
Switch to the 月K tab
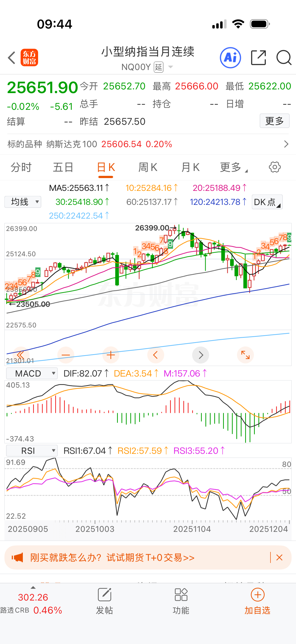190,167
